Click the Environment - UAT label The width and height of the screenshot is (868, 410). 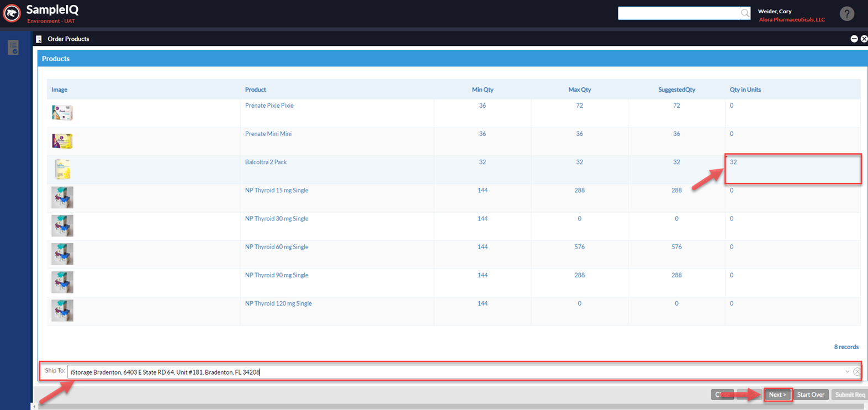[x=51, y=21]
